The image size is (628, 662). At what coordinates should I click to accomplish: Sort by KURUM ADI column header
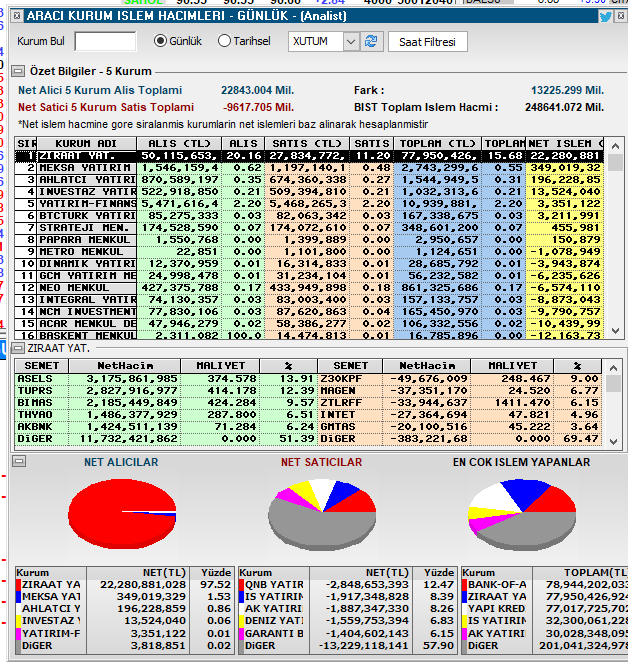tap(86, 143)
